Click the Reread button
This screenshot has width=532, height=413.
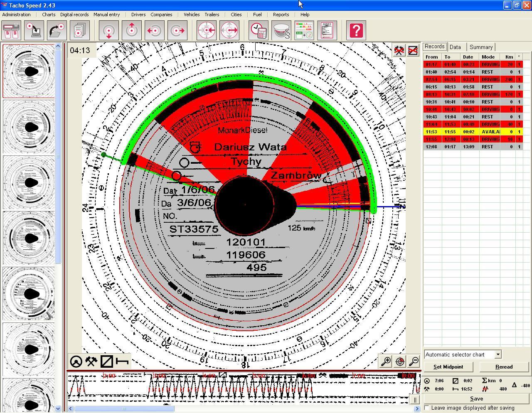click(x=504, y=367)
